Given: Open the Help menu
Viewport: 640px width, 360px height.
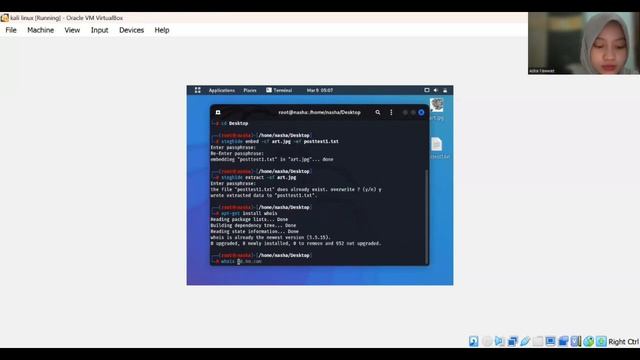Looking at the screenshot, I should coord(162,30).
